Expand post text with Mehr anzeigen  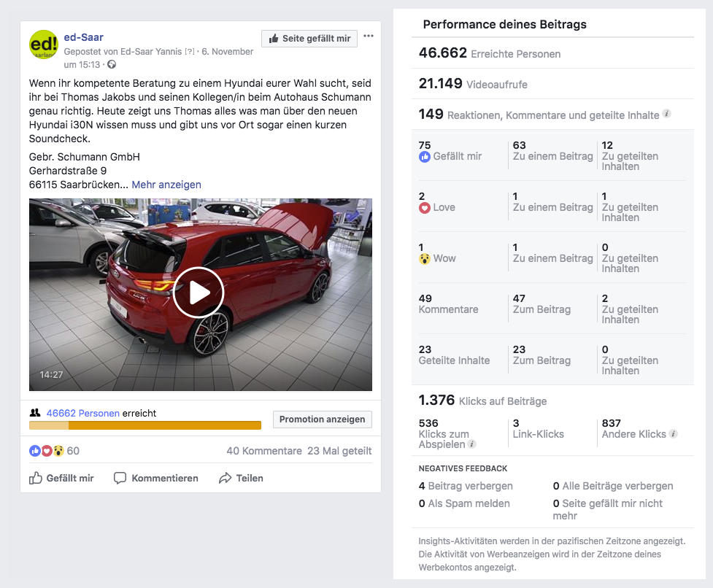click(166, 185)
